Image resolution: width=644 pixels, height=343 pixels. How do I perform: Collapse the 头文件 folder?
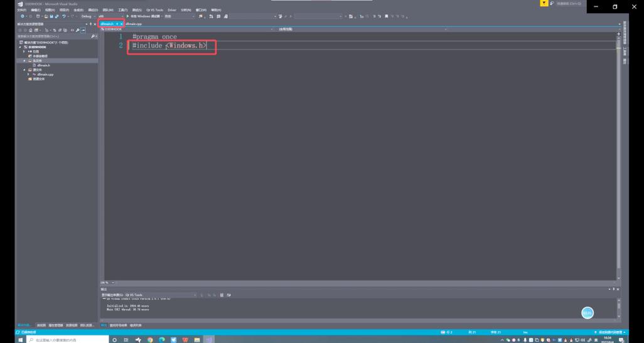coord(24,61)
